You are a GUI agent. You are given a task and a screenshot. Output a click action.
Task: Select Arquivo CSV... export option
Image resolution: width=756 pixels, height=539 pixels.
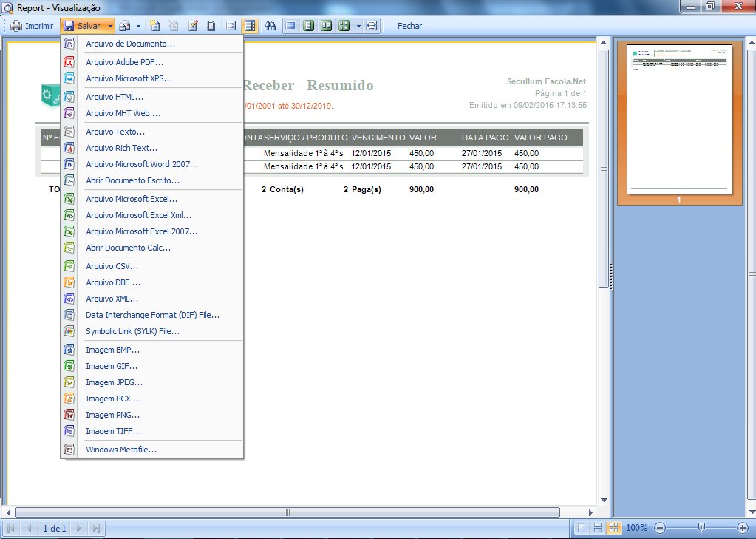152,266
